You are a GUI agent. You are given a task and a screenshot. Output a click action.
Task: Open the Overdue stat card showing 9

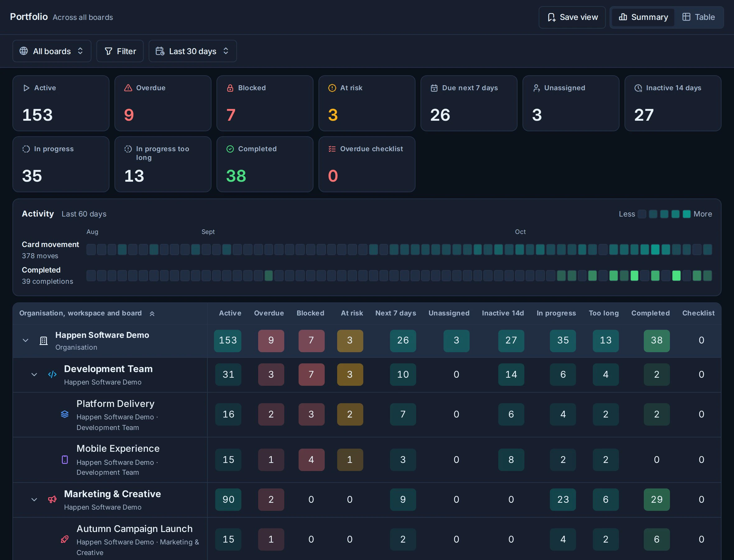[163, 103]
